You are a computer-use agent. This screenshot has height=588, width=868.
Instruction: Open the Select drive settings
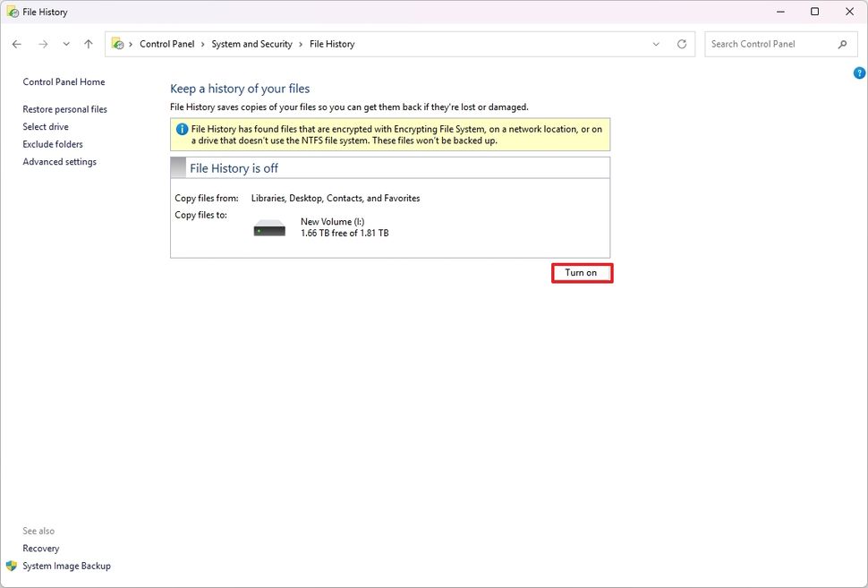point(46,126)
